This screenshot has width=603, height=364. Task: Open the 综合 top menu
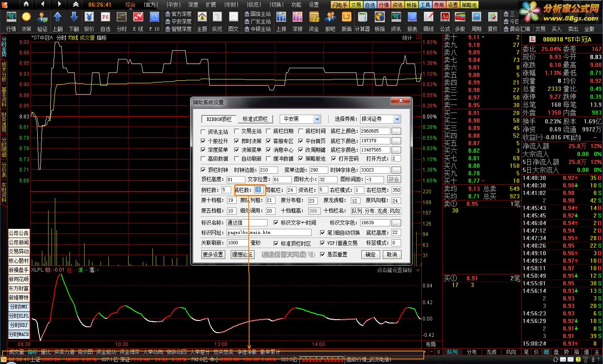pos(131,5)
